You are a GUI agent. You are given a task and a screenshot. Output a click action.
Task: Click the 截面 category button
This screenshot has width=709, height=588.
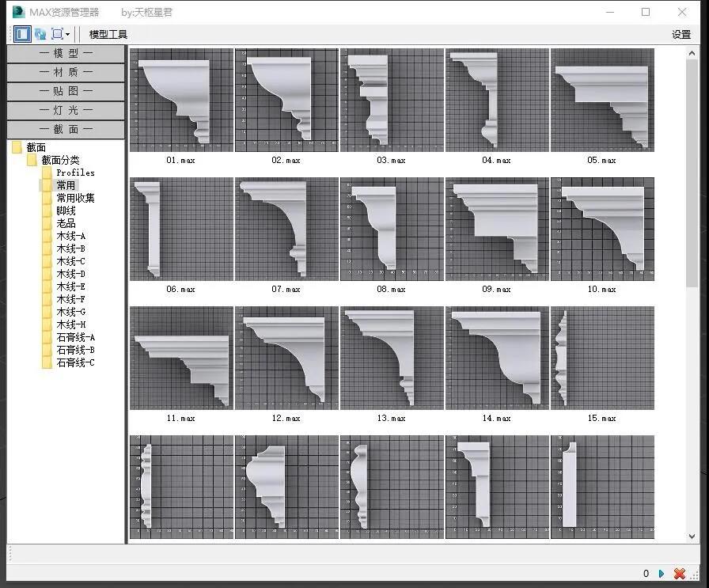coord(66,129)
